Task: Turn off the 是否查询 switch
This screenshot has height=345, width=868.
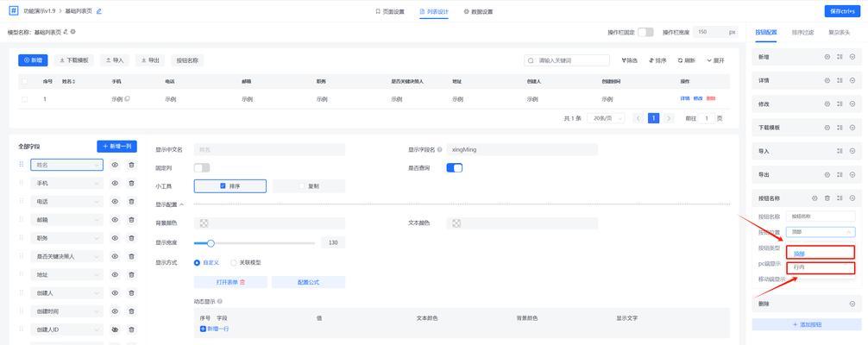Action: pyautogui.click(x=455, y=168)
